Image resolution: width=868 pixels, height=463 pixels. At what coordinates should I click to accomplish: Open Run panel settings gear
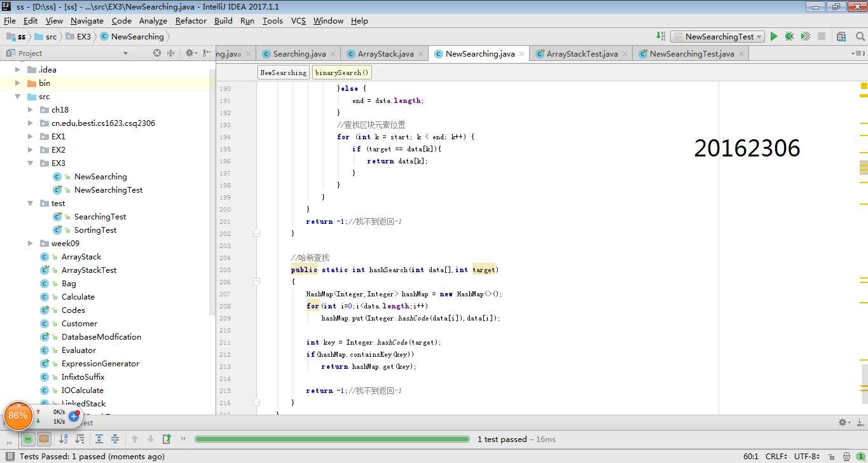844,422
